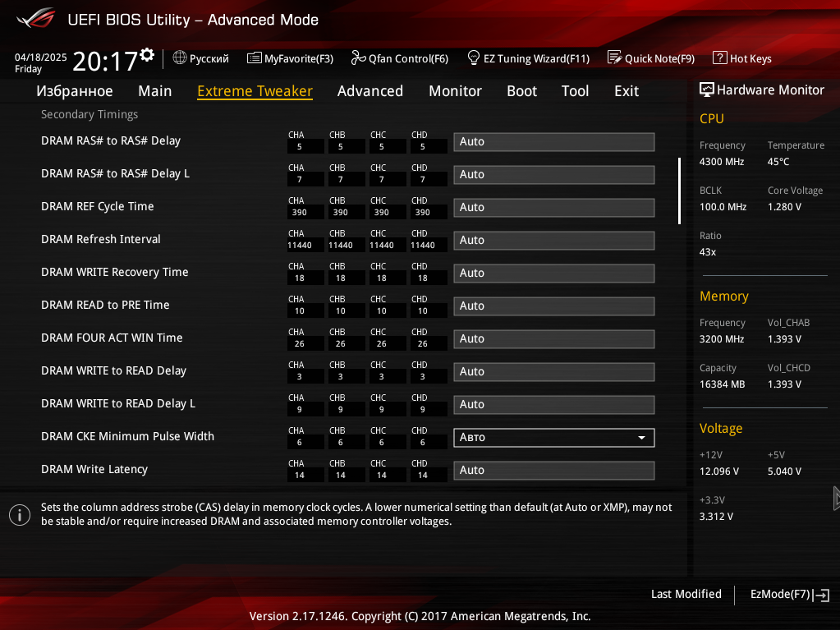Viewport: 840px width, 630px height.
Task: Click the DRAM CKE Minimum Pulse Width label
Action: click(x=127, y=437)
